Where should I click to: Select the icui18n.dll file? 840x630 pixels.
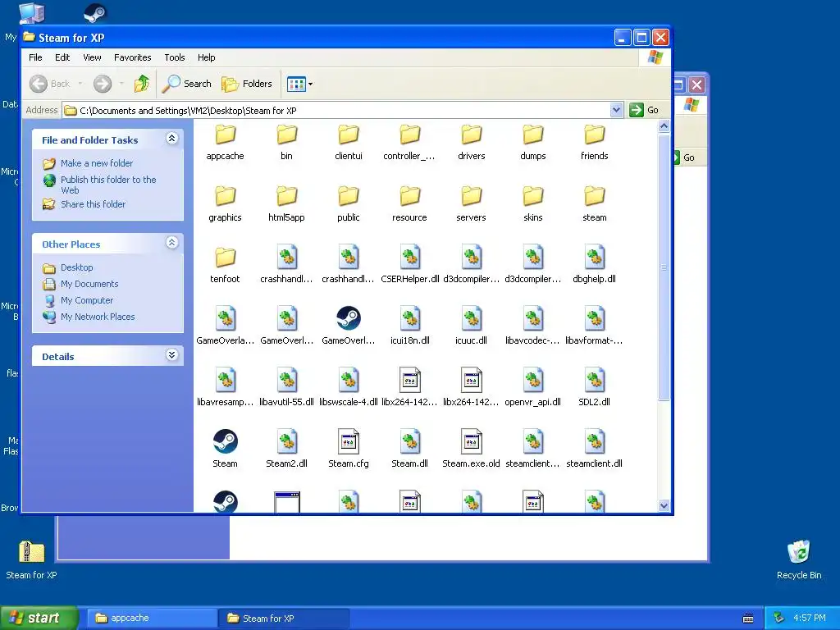click(410, 326)
